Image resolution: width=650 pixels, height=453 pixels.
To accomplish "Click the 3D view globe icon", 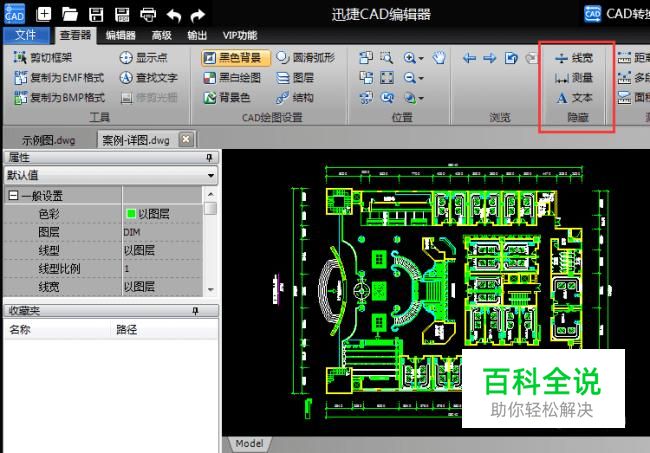I will pos(410,98).
